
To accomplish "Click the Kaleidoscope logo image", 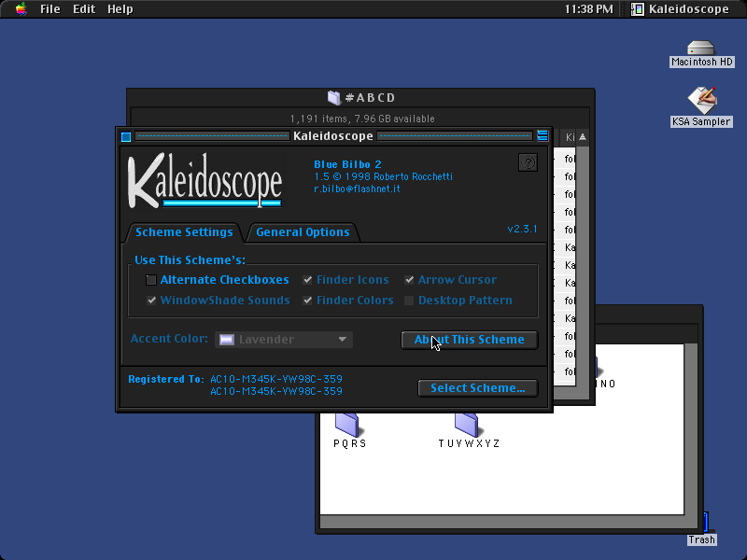I will pos(204,181).
